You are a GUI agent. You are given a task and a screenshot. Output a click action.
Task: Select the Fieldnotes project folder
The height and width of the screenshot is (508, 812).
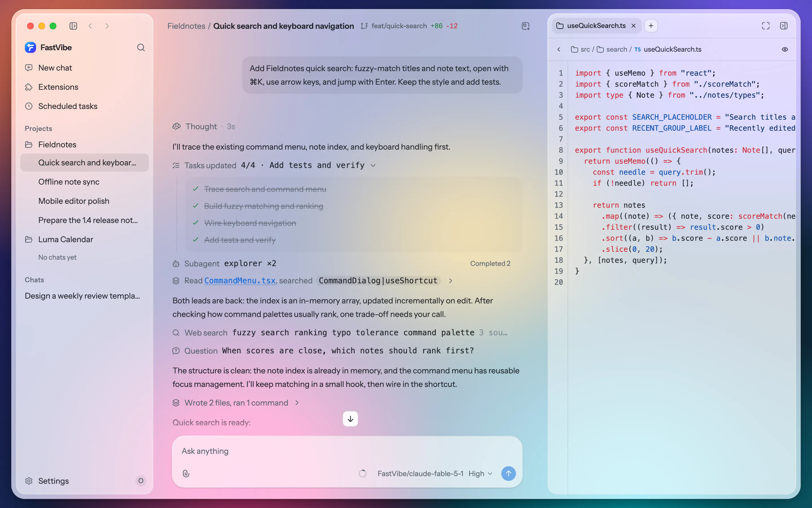[x=85, y=144]
